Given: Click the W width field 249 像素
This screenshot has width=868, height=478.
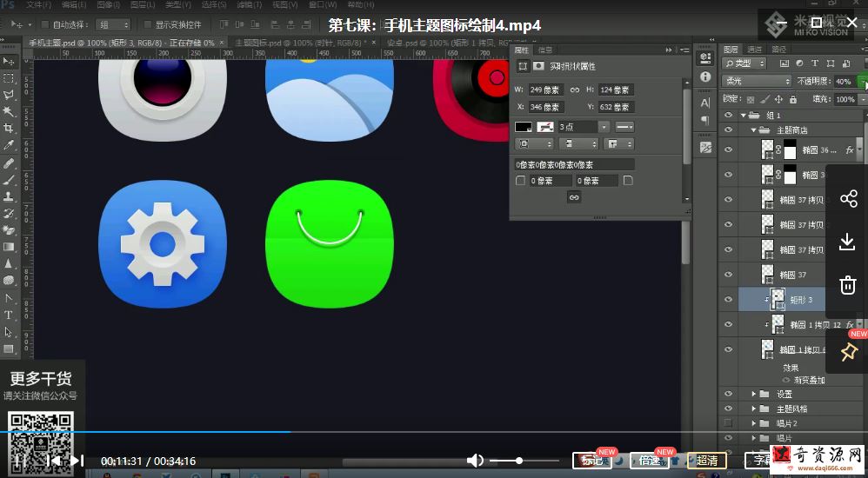Looking at the screenshot, I should (546, 90).
